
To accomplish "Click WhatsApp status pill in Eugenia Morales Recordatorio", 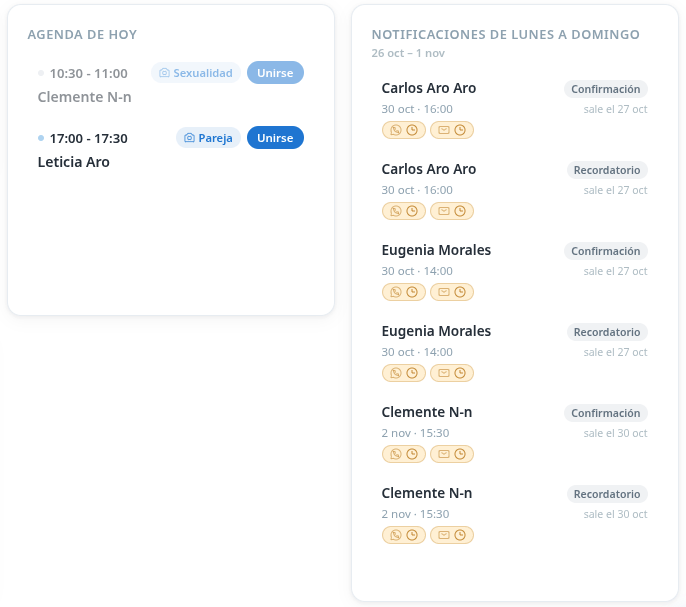I will pos(403,373).
